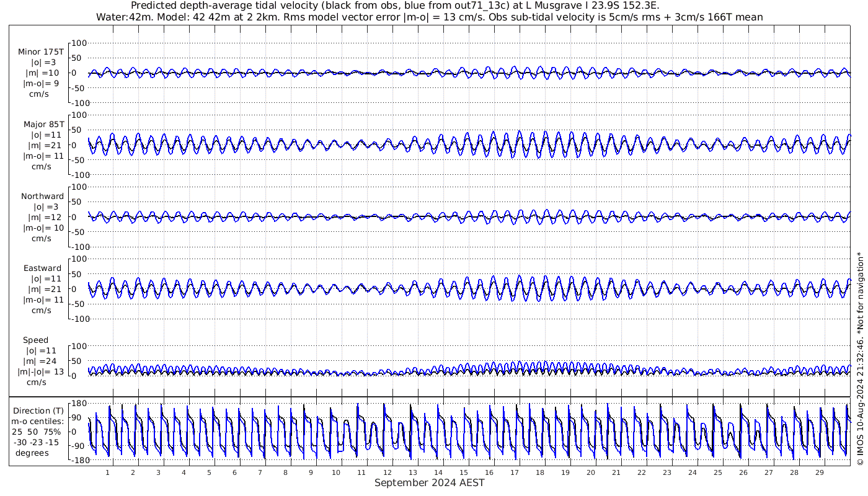868x496 pixels.
Task: Select the 'Northward' panel label
Action: [42, 197]
